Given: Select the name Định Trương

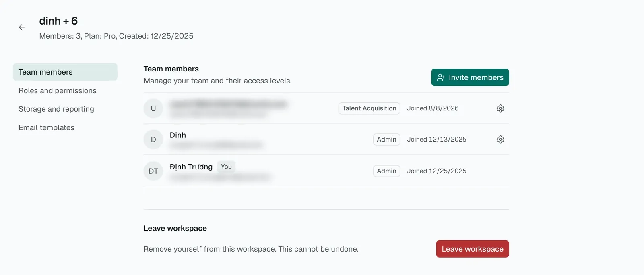Looking at the screenshot, I should pyautogui.click(x=191, y=167).
